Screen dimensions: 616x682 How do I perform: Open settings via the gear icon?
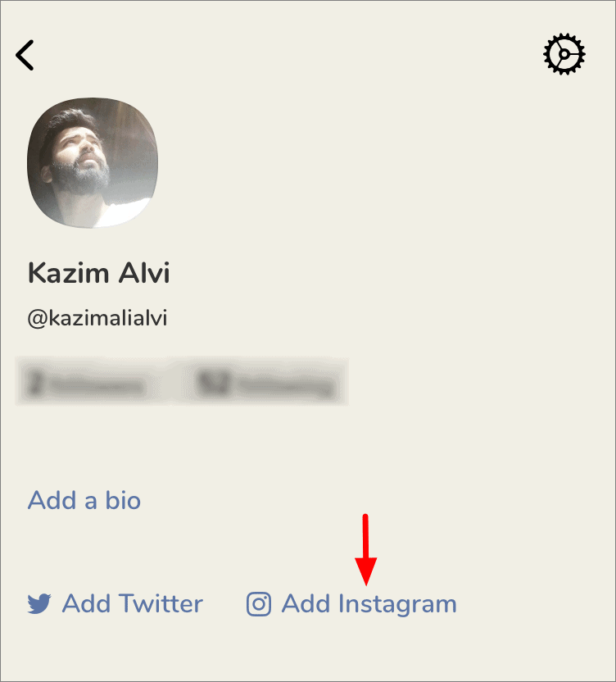(564, 54)
